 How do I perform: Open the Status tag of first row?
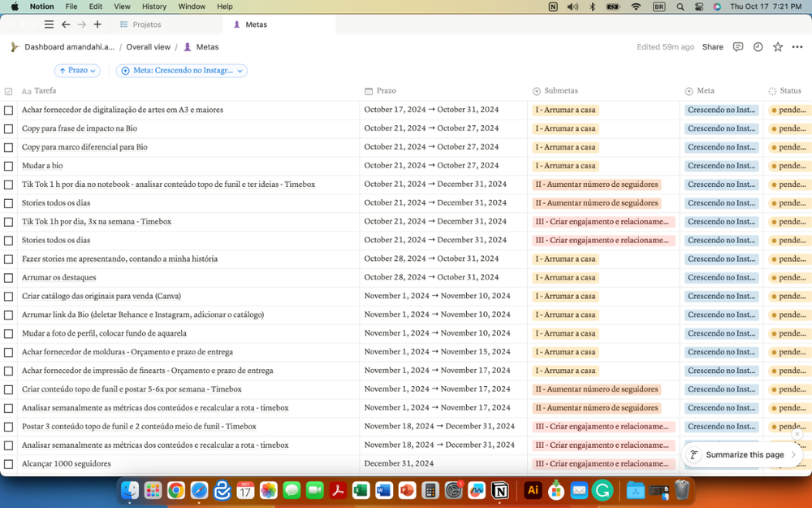[x=788, y=110]
